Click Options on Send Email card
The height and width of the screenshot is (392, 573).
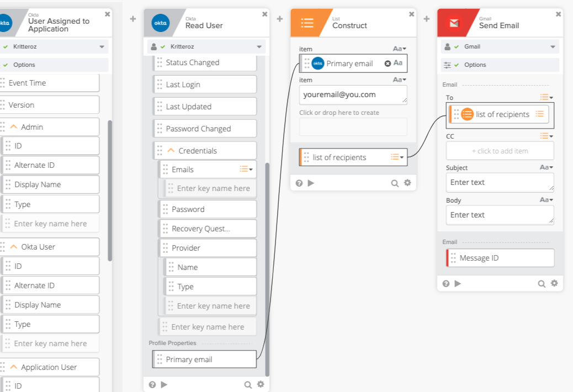tap(475, 65)
